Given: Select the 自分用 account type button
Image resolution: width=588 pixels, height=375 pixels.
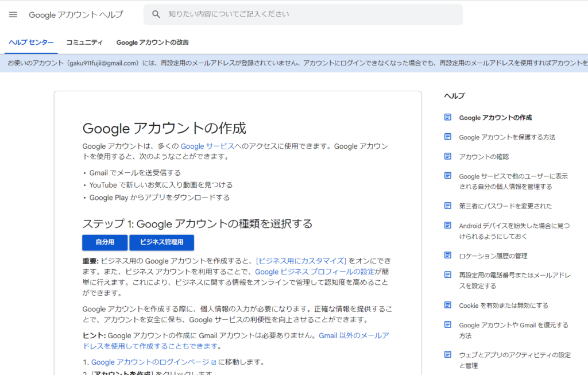Looking at the screenshot, I should (105, 242).
